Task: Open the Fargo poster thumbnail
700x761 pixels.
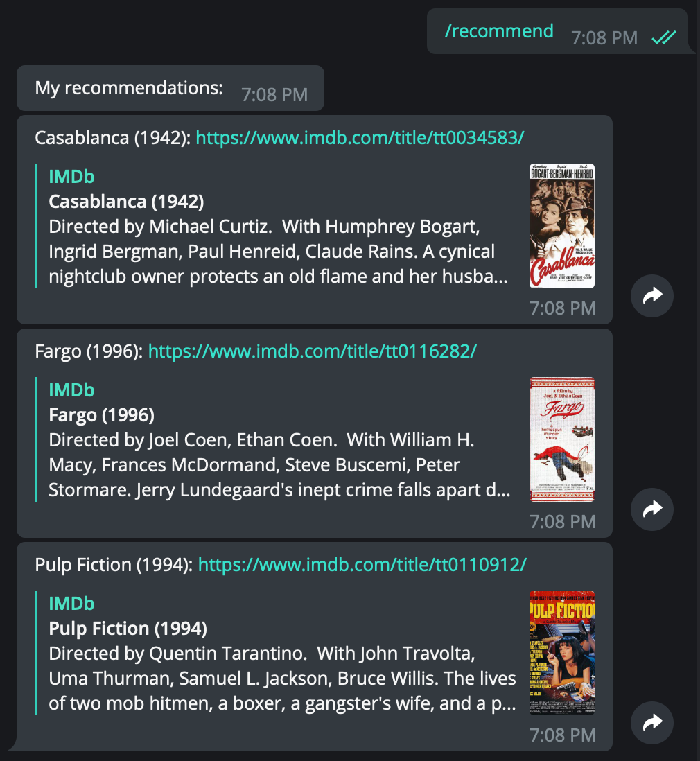Action: [561, 439]
